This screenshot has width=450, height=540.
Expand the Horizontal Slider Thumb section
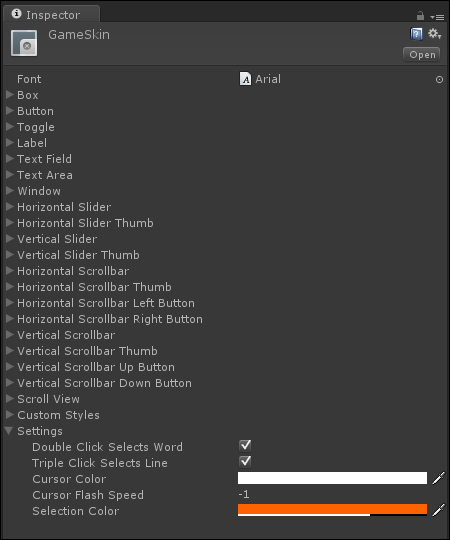point(10,222)
